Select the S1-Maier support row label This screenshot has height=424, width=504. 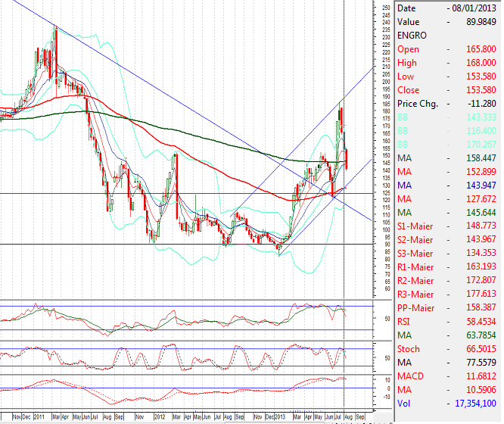pyautogui.click(x=418, y=226)
